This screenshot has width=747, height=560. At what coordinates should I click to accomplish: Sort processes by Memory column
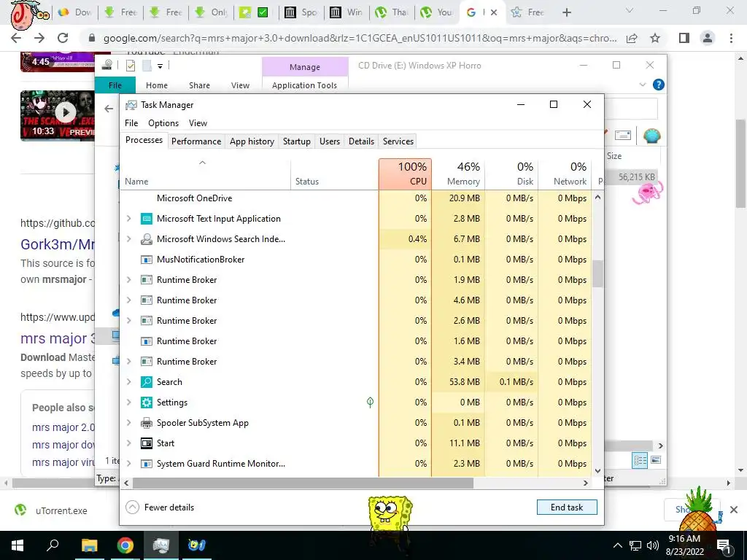click(x=458, y=174)
